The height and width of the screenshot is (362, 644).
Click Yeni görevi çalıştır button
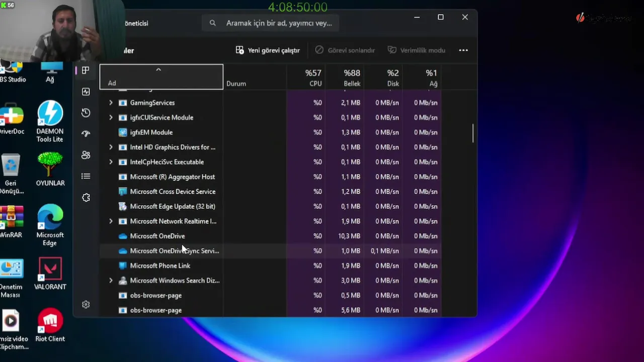pyautogui.click(x=268, y=50)
